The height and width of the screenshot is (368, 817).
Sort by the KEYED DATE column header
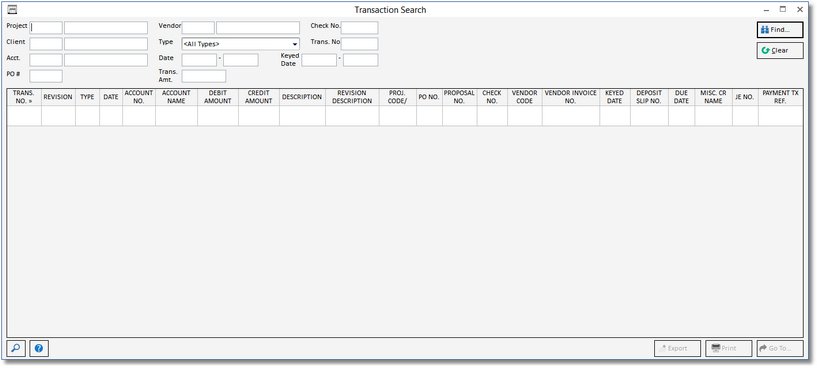point(615,97)
